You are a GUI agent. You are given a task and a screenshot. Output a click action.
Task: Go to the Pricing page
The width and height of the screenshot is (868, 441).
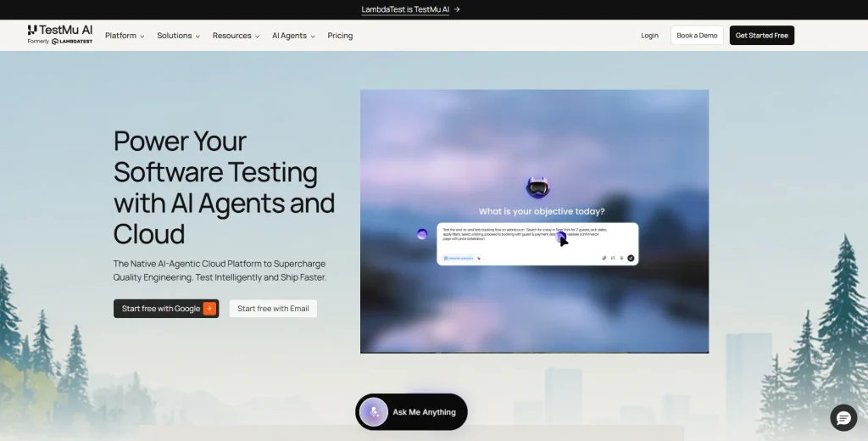click(340, 36)
